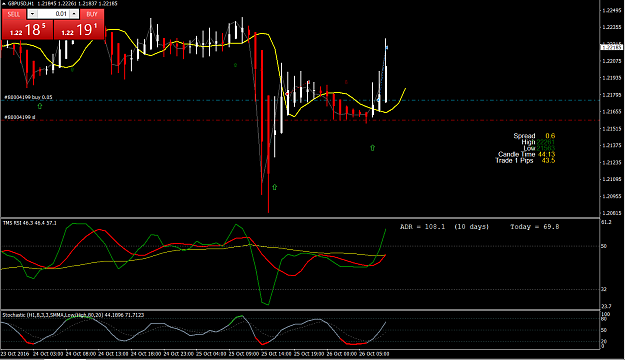Viewport: 625px width, 360px height.
Task: Click the 0.01 volume input field
Action: [53, 14]
